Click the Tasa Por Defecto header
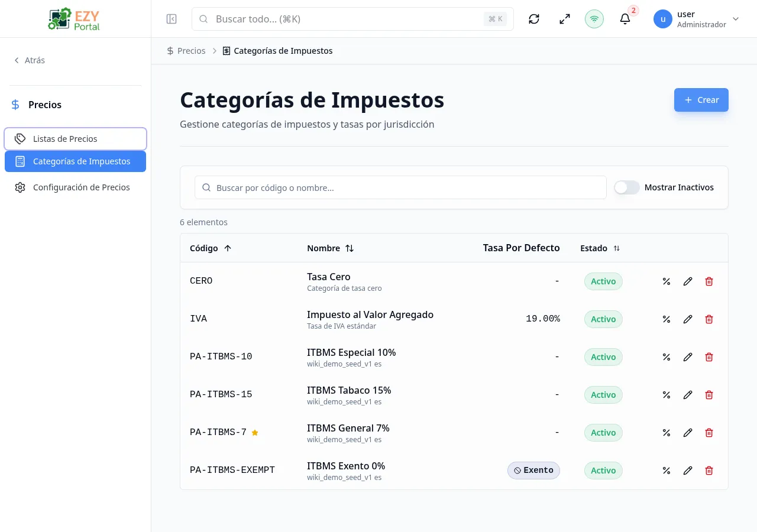The height and width of the screenshot is (532, 757). click(521, 248)
